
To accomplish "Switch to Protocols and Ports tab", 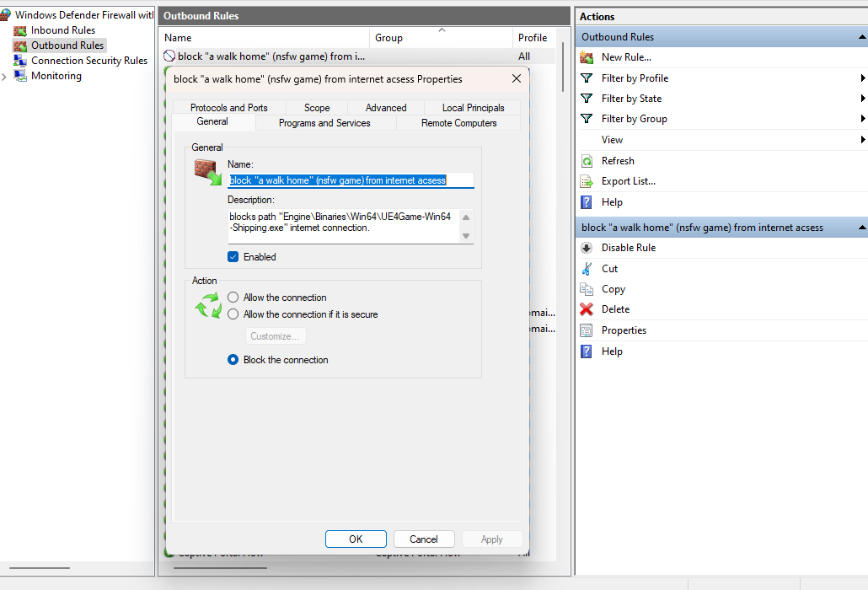I will pyautogui.click(x=229, y=107).
